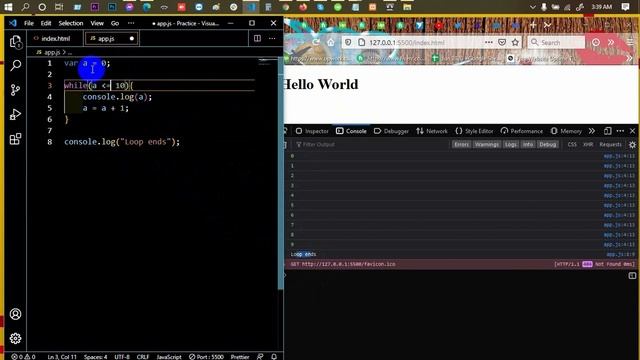640x360 pixels.
Task: Click the Firefox Search box
Action: 556,42
